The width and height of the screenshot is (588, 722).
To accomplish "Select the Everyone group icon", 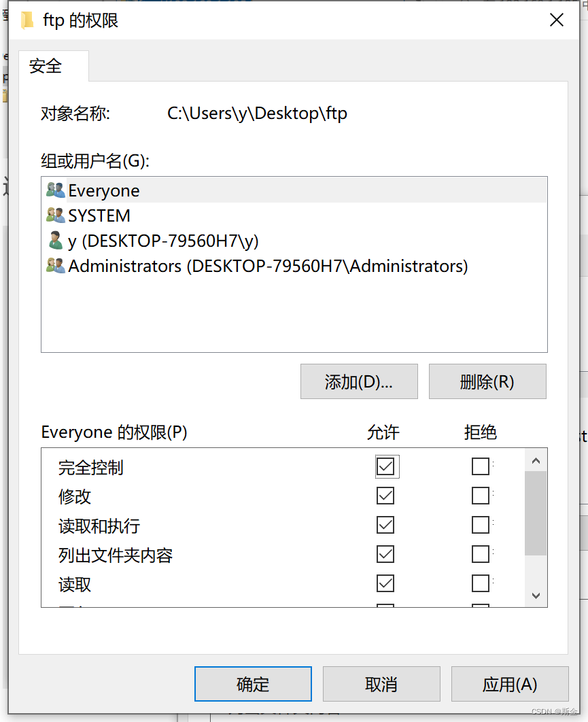I will 56,190.
